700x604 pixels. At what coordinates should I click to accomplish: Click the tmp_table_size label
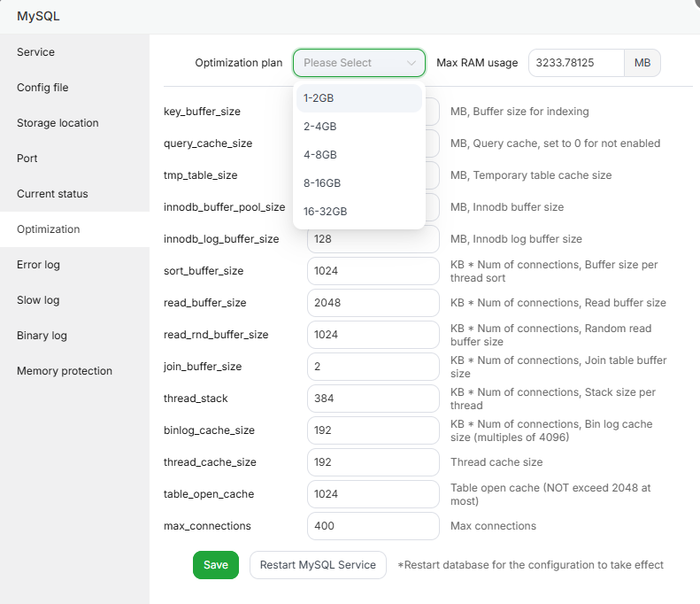(200, 175)
